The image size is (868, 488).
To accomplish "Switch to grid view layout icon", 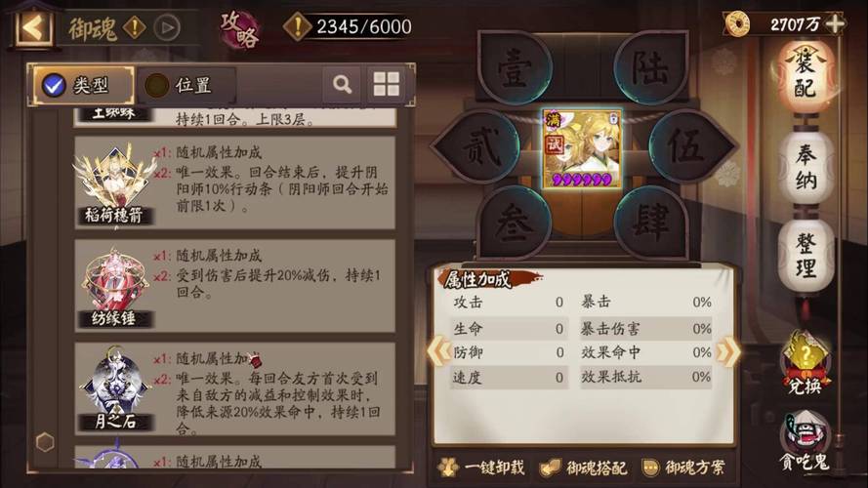I will click(x=387, y=85).
